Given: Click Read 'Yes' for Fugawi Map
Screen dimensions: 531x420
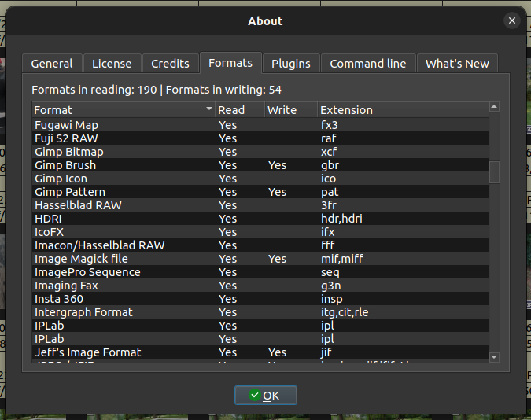Looking at the screenshot, I should [227, 125].
